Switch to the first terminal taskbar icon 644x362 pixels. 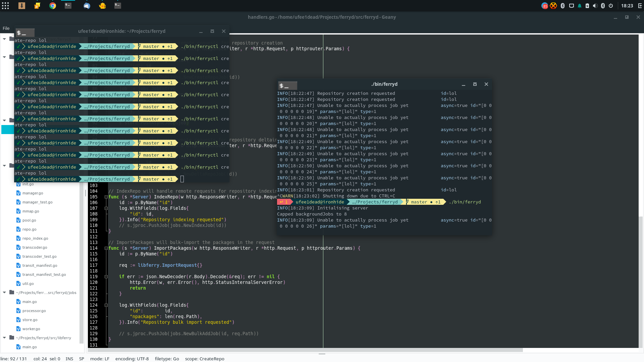(x=68, y=6)
